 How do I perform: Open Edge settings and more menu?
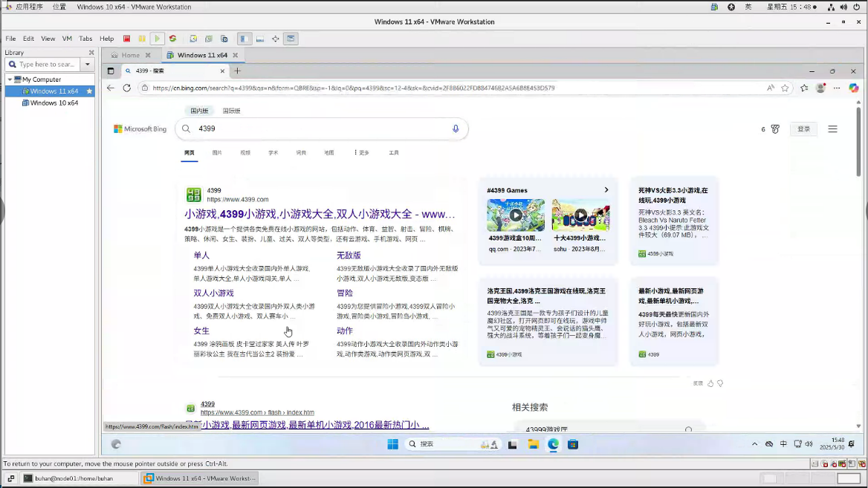coord(837,88)
